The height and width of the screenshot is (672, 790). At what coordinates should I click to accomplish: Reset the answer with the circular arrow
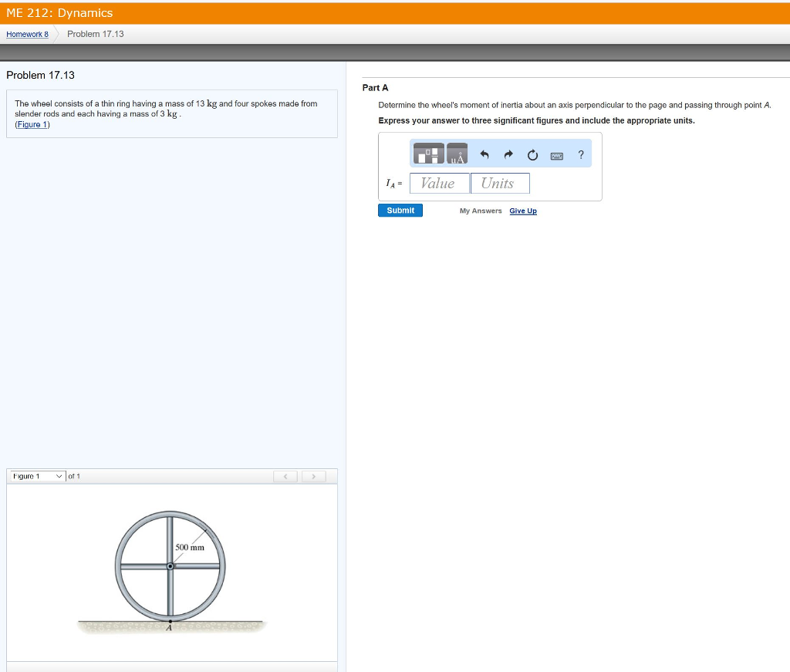click(x=532, y=155)
